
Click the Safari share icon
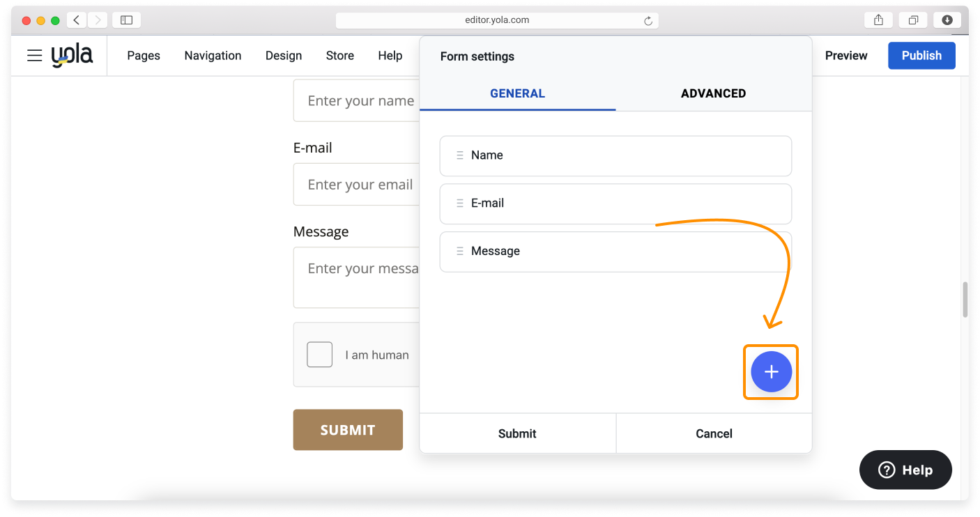(x=878, y=20)
